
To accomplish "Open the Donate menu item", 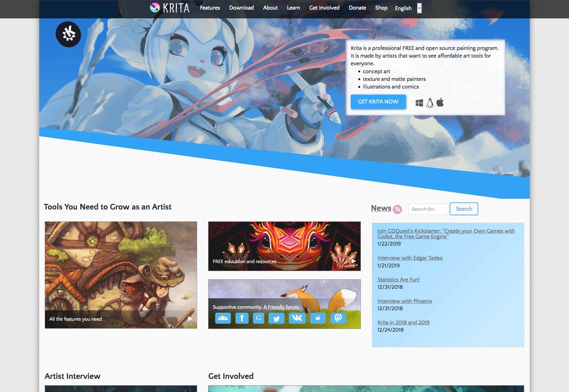I will pos(357,8).
